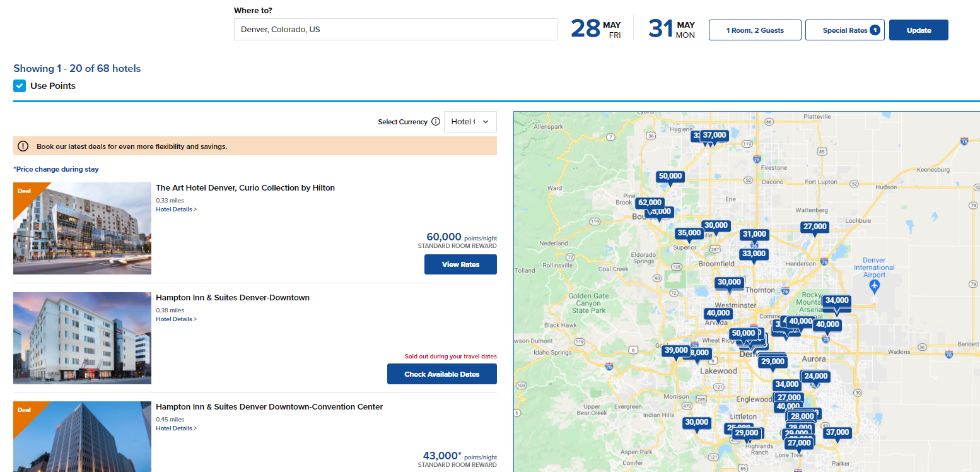Viewport: 980px width, 472px height.
Task: Click the Price change during stay note
Action: coord(56,169)
